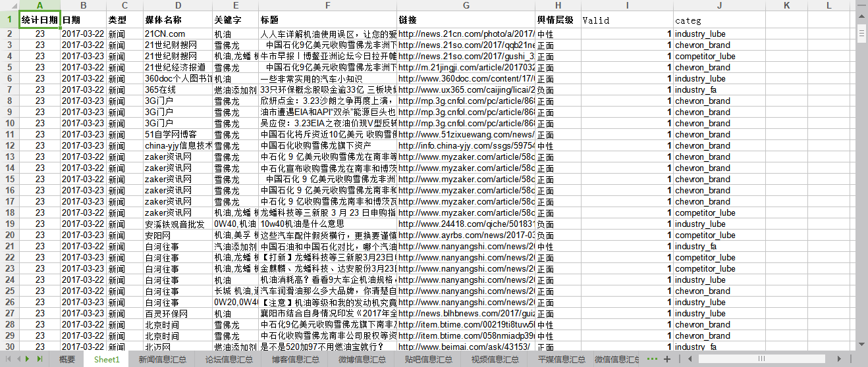The image size is (868, 367).
Task: Jump to the first sheet with the navigation arrow
Action: tap(8, 358)
